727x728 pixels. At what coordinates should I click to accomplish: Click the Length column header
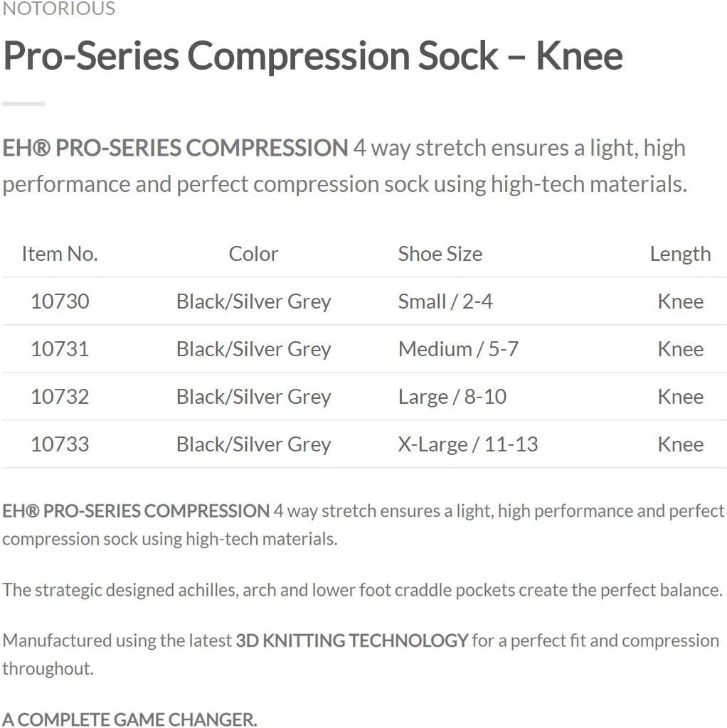click(680, 254)
